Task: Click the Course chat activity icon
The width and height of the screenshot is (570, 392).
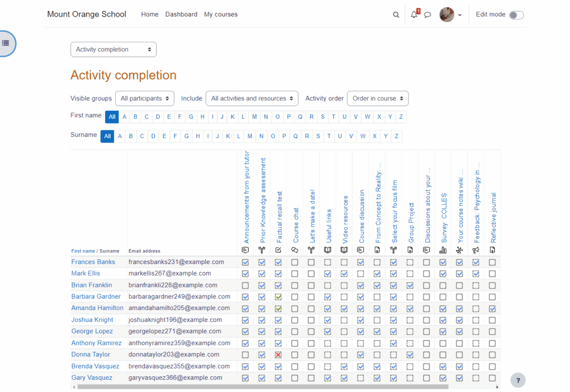Action: 294,251
